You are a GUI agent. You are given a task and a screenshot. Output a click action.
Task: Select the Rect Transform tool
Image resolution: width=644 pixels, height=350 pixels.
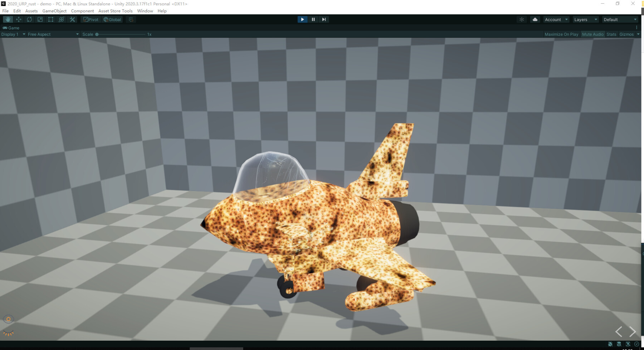(x=50, y=19)
